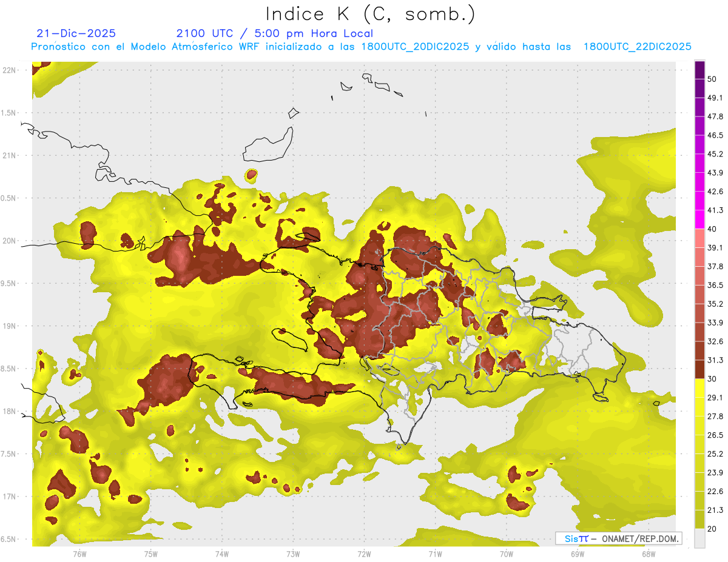This screenshot has height=562, width=728.
Task: Click the grey swatch below 20 in legend
Action: 699,538
